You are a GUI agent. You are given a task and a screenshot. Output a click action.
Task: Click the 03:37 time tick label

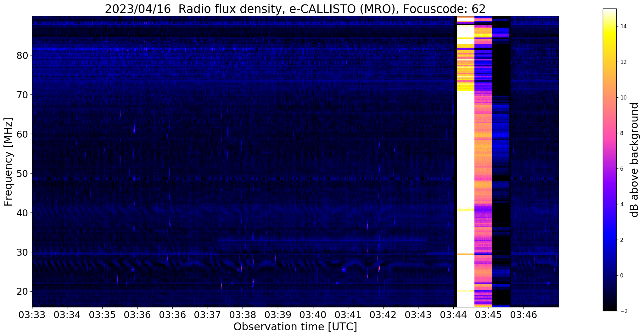coord(208,315)
